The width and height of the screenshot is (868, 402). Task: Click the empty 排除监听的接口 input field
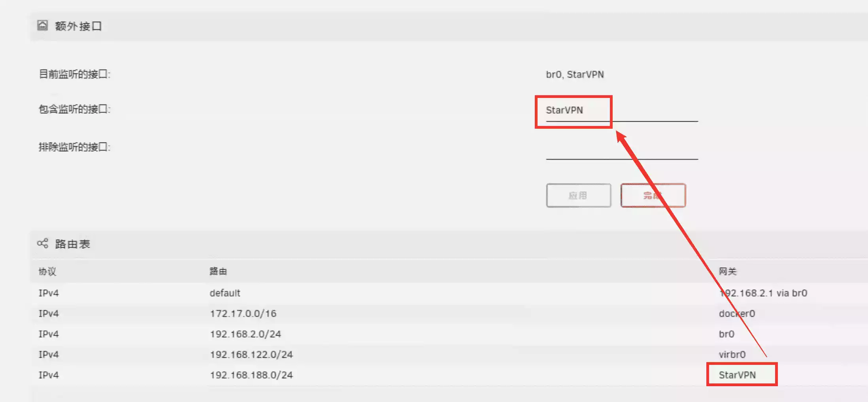(x=621, y=149)
